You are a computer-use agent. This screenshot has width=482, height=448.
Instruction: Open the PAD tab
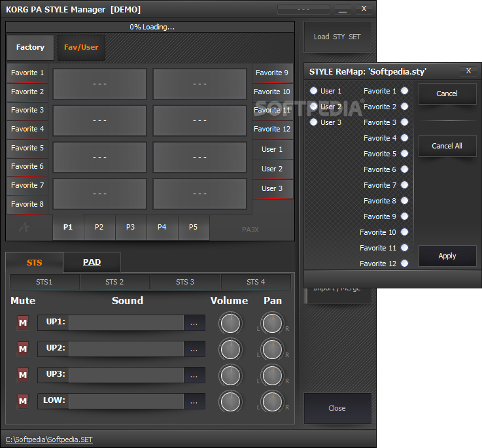click(92, 262)
